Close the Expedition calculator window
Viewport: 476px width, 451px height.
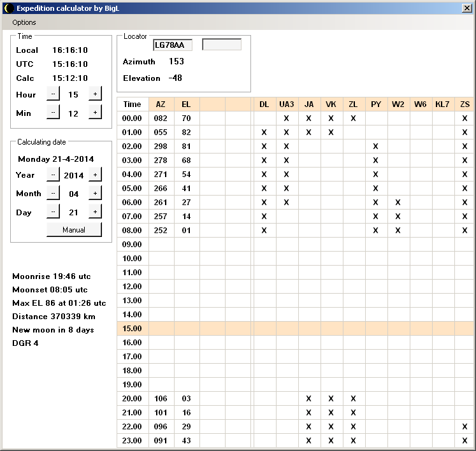[x=466, y=8]
